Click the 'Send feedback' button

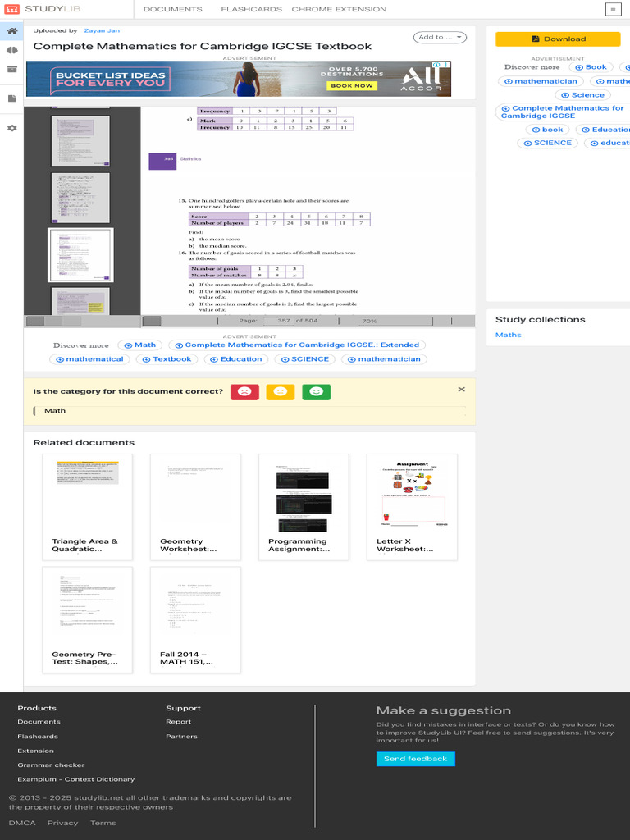[416, 759]
